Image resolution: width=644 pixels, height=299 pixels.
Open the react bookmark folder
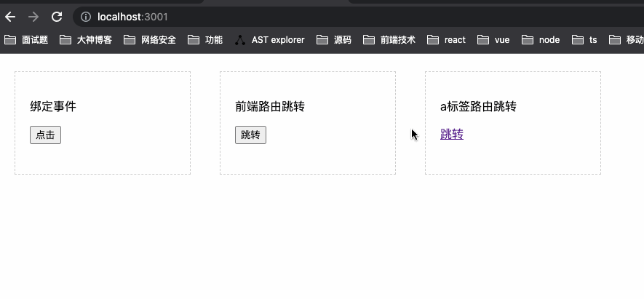[x=447, y=40]
